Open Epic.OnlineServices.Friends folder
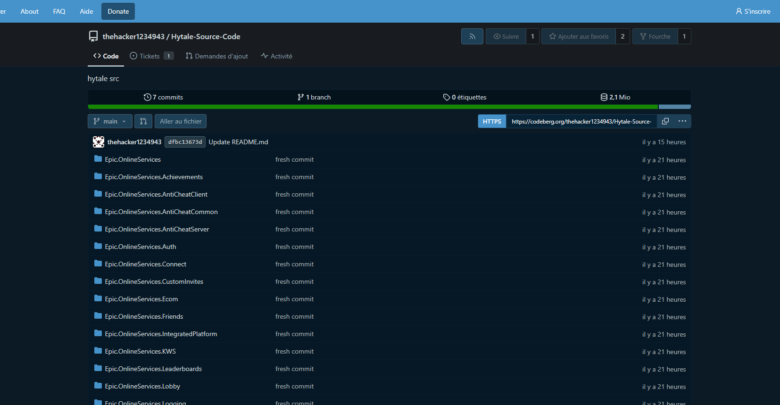 [x=144, y=316]
